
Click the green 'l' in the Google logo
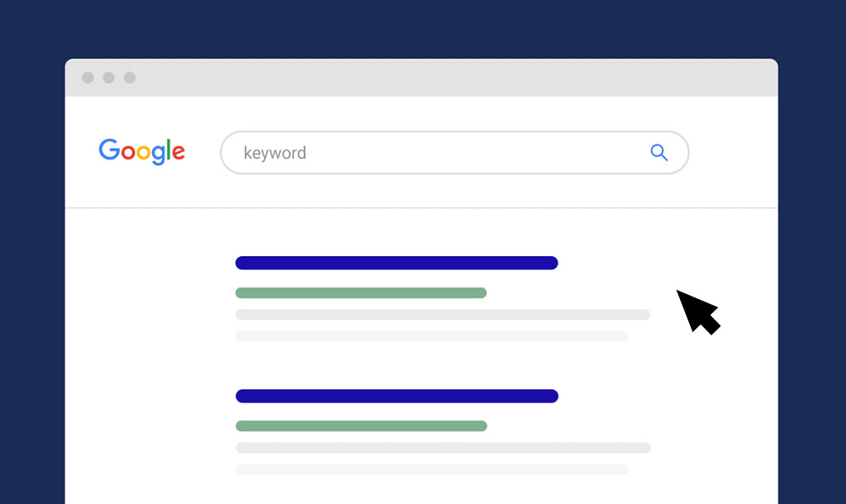click(169, 150)
